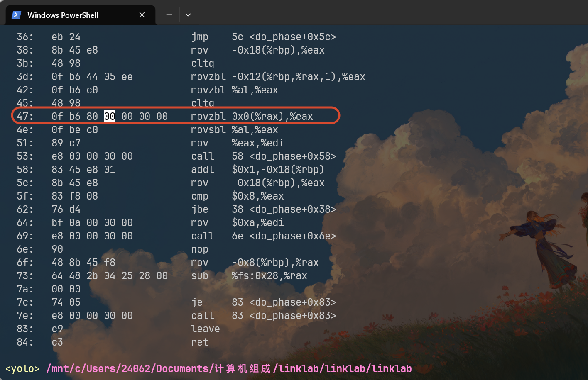
Task: Click 'mov -0x8(%rbp),%rax' instruction
Action: pyautogui.click(x=255, y=263)
